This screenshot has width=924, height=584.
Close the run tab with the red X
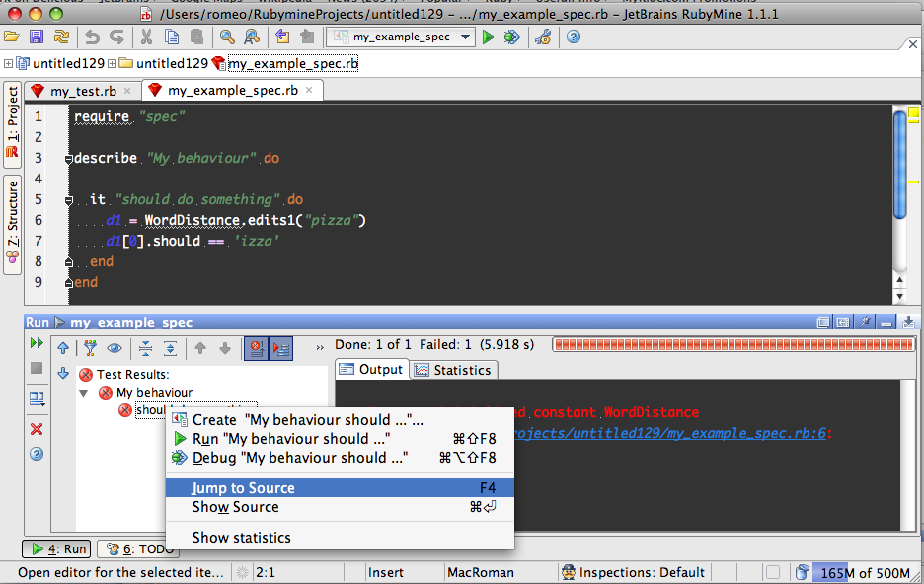pos(37,429)
